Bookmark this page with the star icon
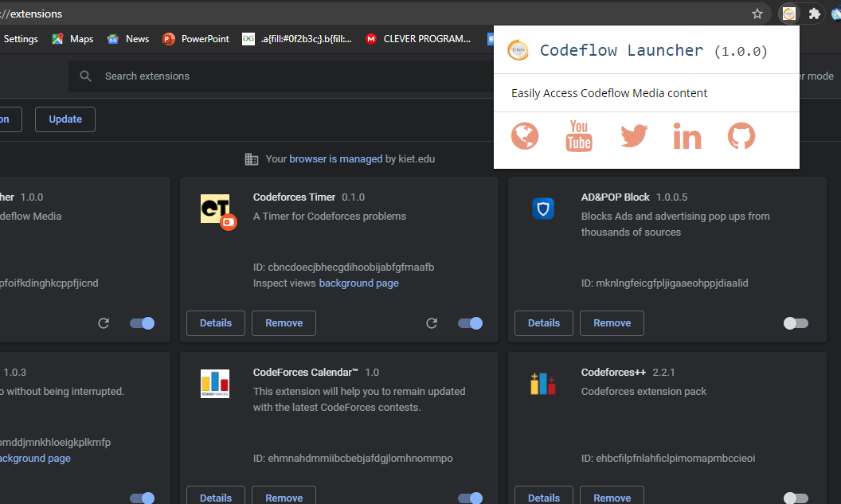This screenshot has width=841, height=504. [x=757, y=14]
